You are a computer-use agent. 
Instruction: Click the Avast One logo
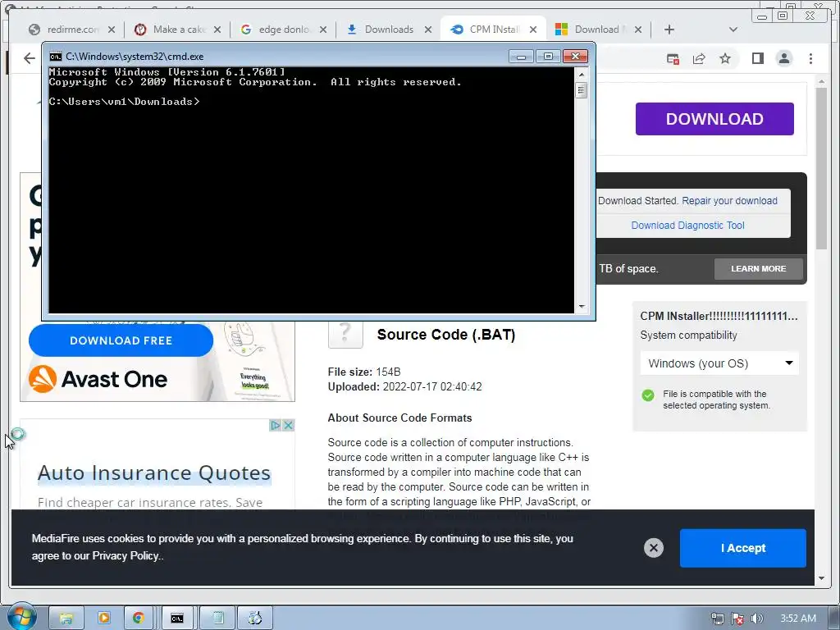[x=98, y=379]
